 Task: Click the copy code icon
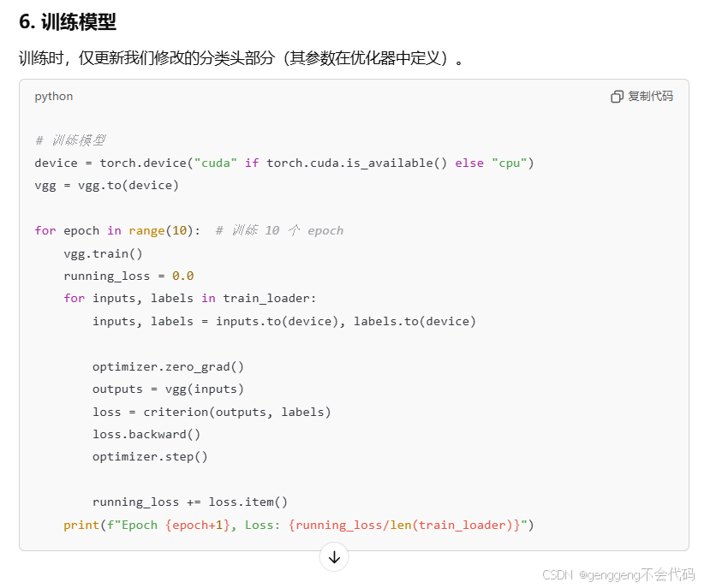coord(617,97)
